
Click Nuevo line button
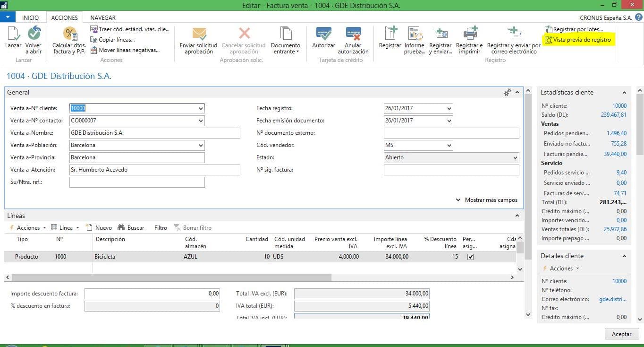(99, 227)
